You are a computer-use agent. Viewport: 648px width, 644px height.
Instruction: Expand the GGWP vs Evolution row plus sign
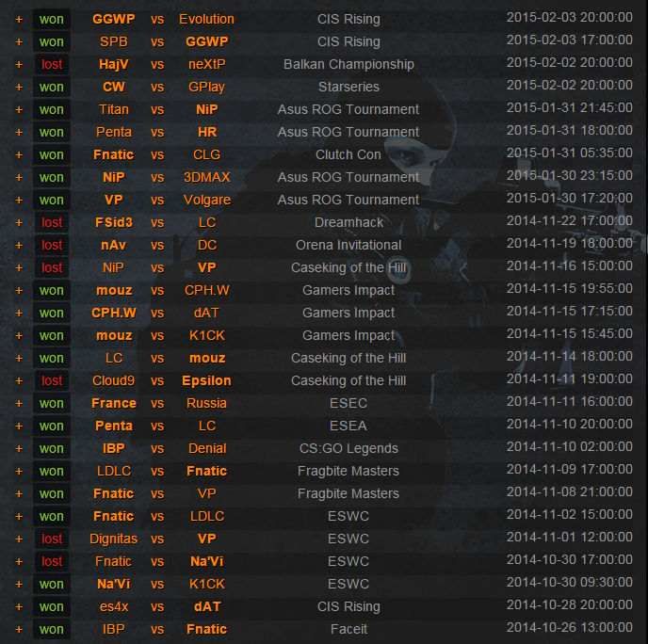click(19, 20)
